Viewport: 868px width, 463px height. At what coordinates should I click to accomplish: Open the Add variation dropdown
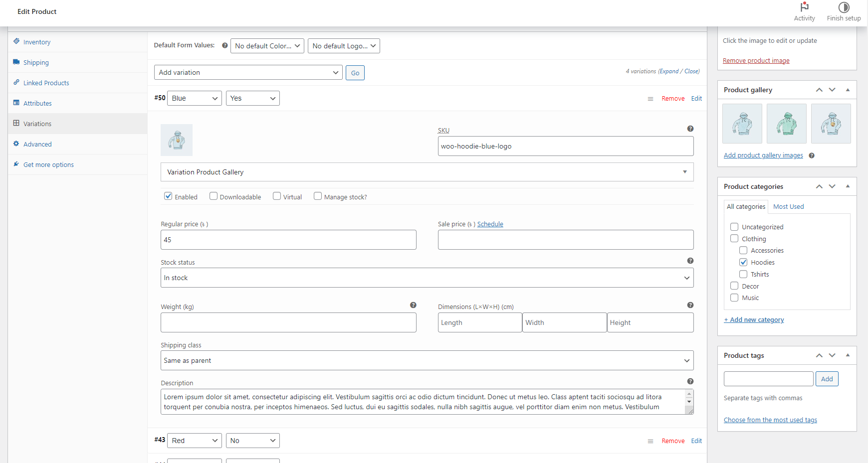point(248,72)
